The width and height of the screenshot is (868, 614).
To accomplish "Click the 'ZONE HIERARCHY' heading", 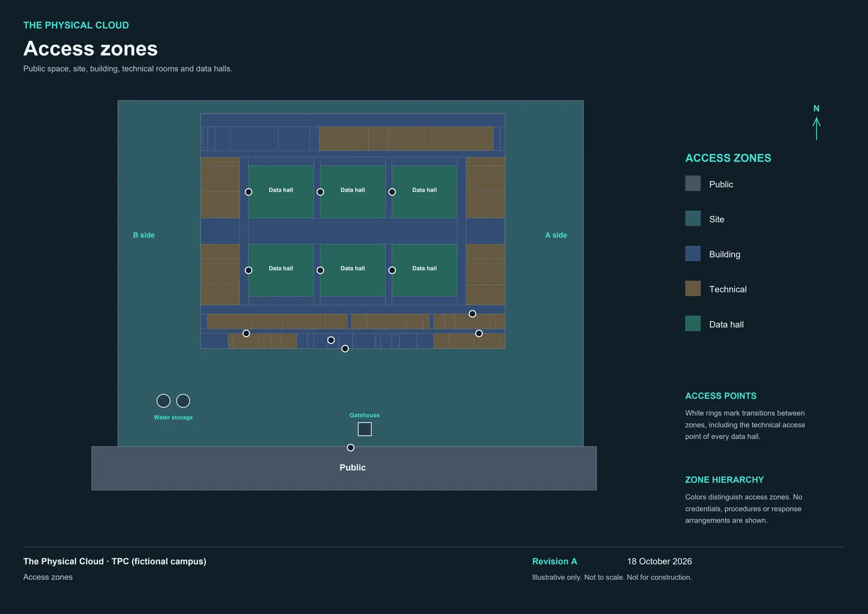I will (725, 480).
